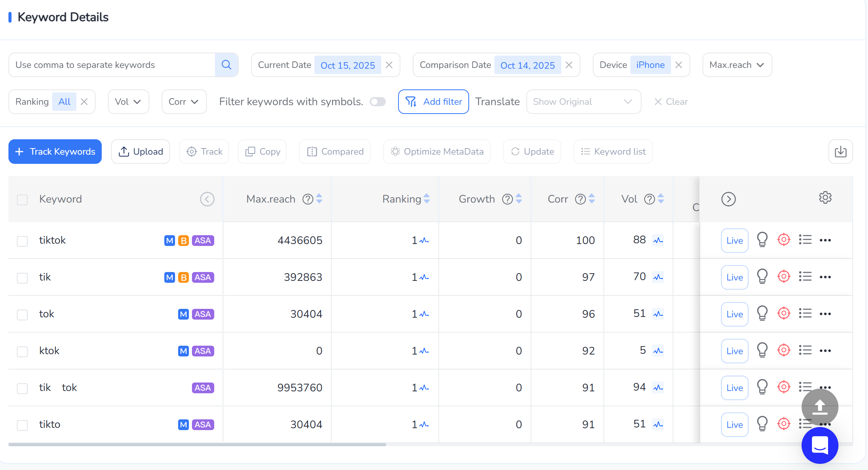This screenshot has width=868, height=470.
Task: Open more options for ktok row
Action: pos(825,351)
